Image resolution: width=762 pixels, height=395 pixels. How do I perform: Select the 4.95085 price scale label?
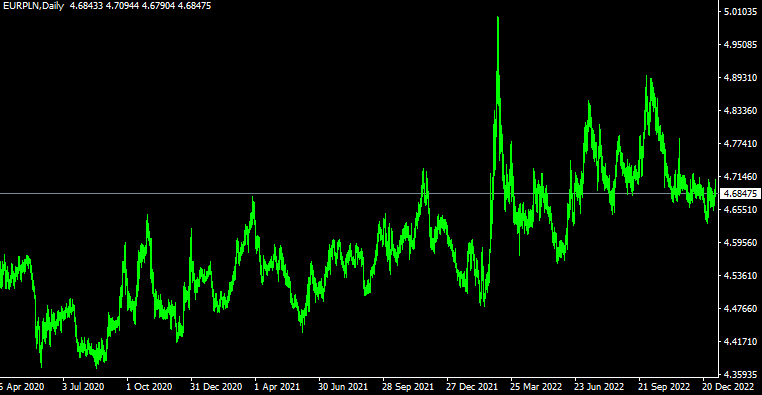pos(740,45)
